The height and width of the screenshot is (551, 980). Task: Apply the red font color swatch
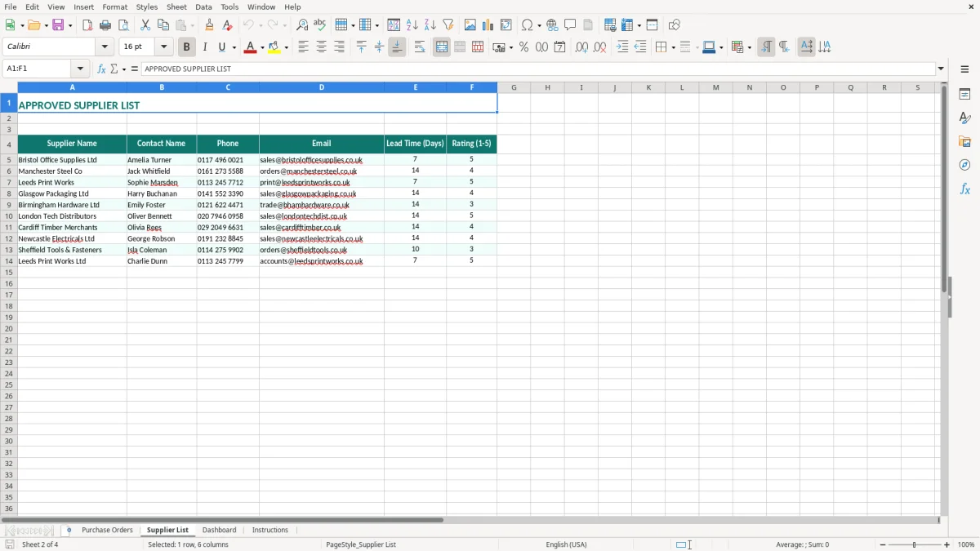(250, 47)
